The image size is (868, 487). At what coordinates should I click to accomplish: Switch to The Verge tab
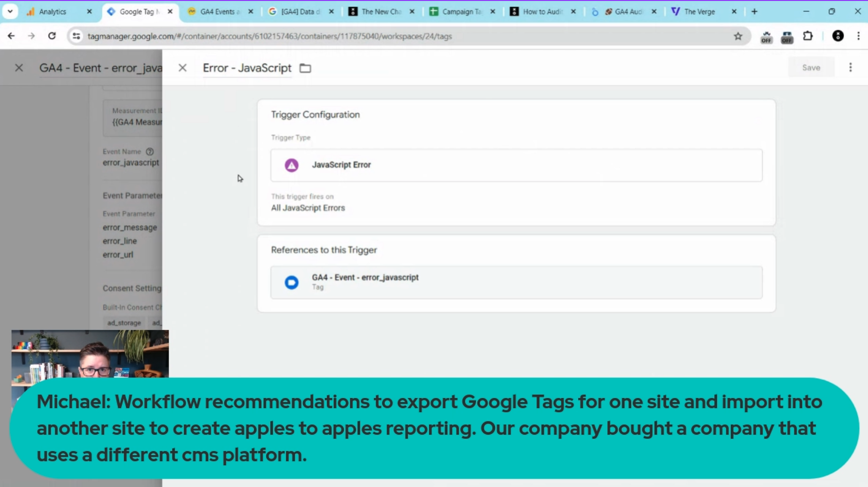click(699, 11)
